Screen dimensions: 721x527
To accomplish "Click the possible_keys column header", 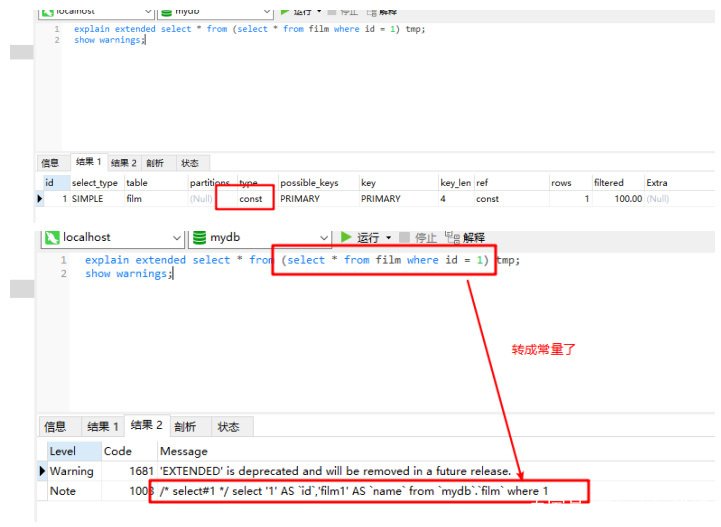I will tap(309, 183).
